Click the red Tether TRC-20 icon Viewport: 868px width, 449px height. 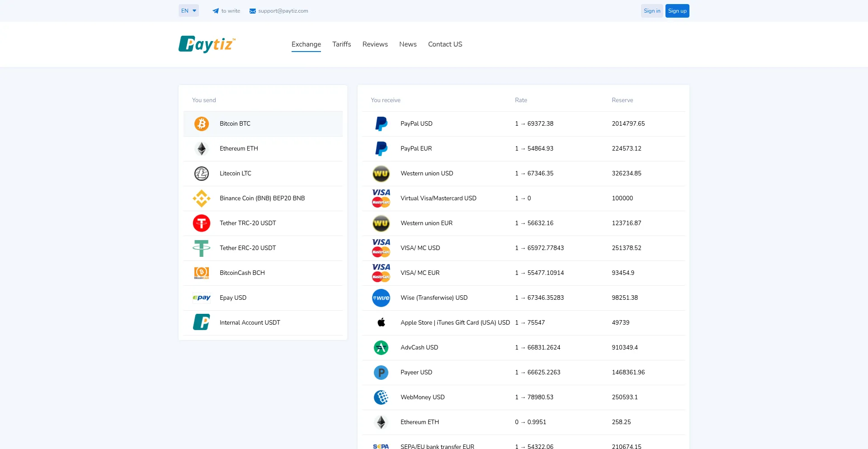[202, 223]
